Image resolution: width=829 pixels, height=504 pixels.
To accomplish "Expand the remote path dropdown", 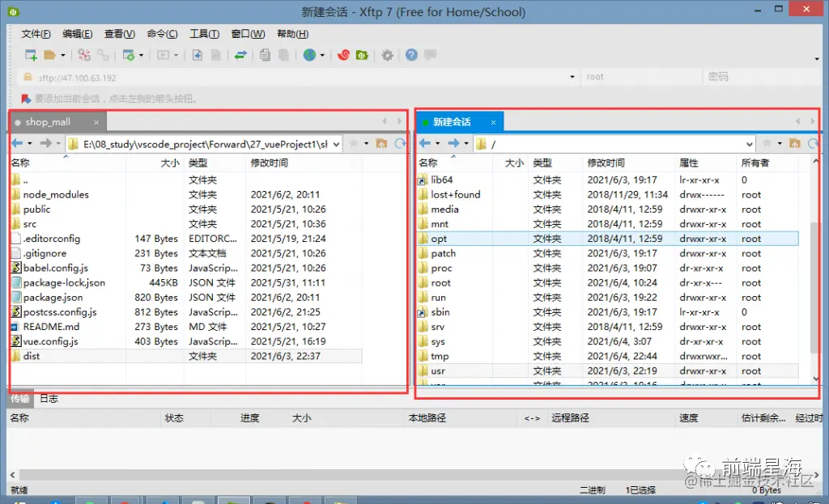I will [x=749, y=144].
